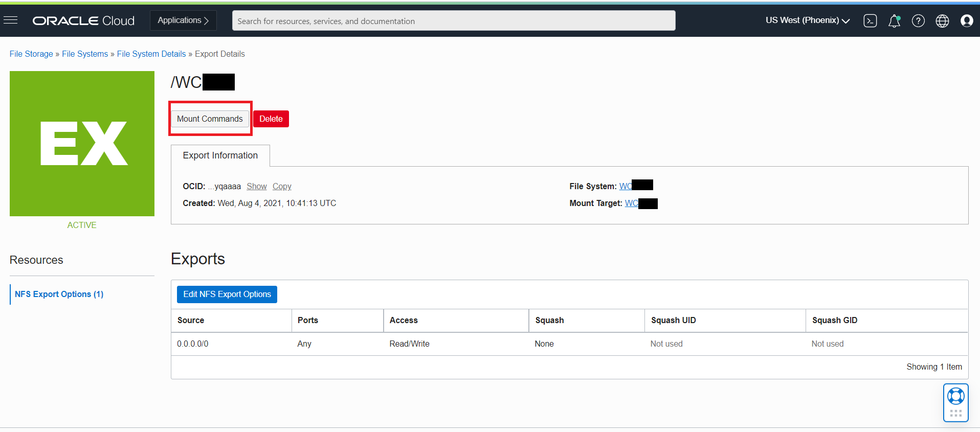
Task: Click the ACTIVE status label
Action: pos(82,225)
